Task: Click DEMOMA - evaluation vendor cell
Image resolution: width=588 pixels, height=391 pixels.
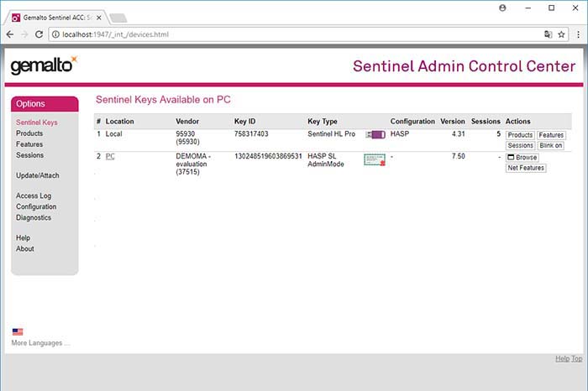Action: 193,164
